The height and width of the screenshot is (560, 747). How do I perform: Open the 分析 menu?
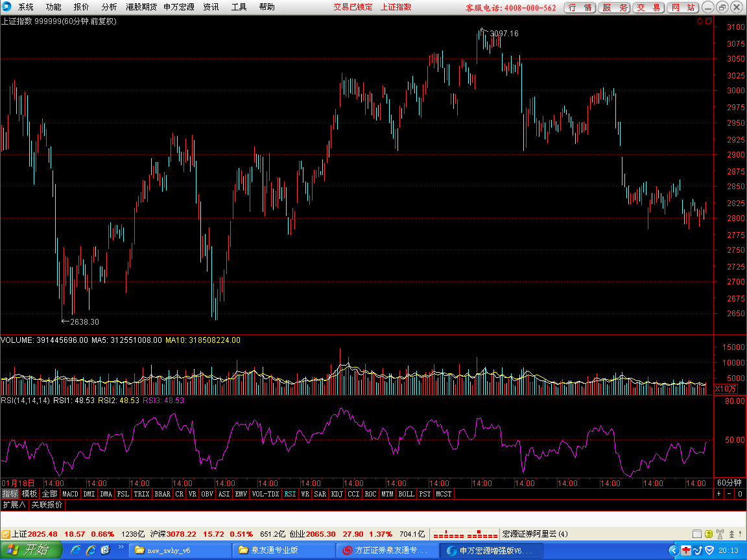pos(109,7)
